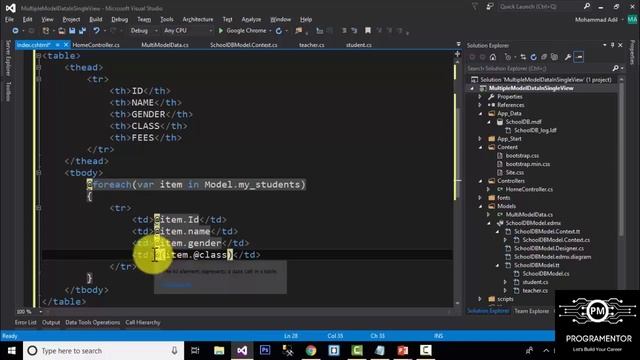
Task: Switch to student.cs editor tab
Action: coord(359,45)
